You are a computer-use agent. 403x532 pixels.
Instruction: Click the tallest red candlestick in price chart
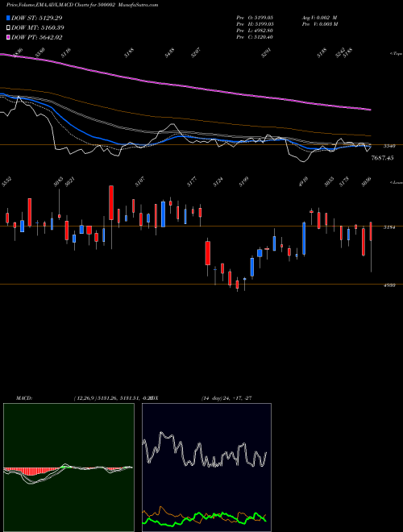(111, 202)
